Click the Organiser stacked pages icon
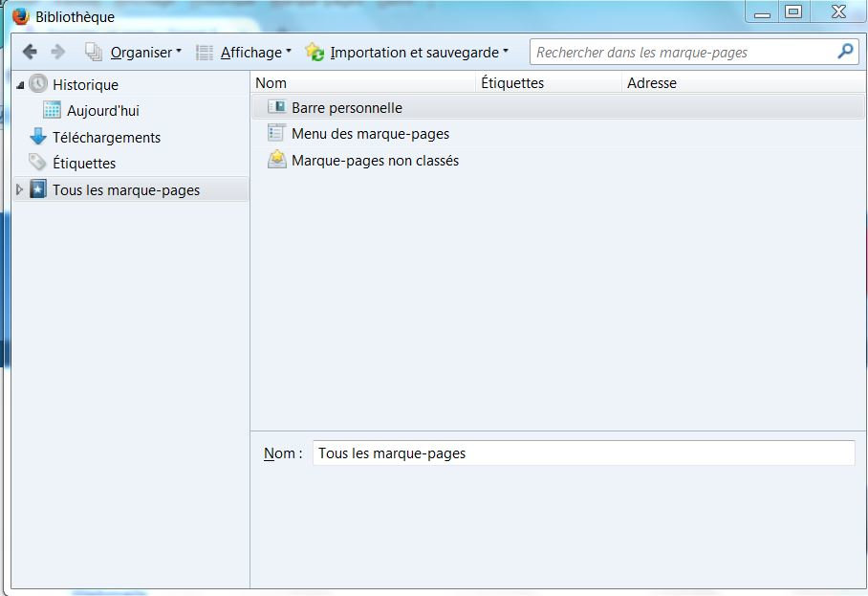Viewport: 868px width, 596px height. (x=93, y=52)
